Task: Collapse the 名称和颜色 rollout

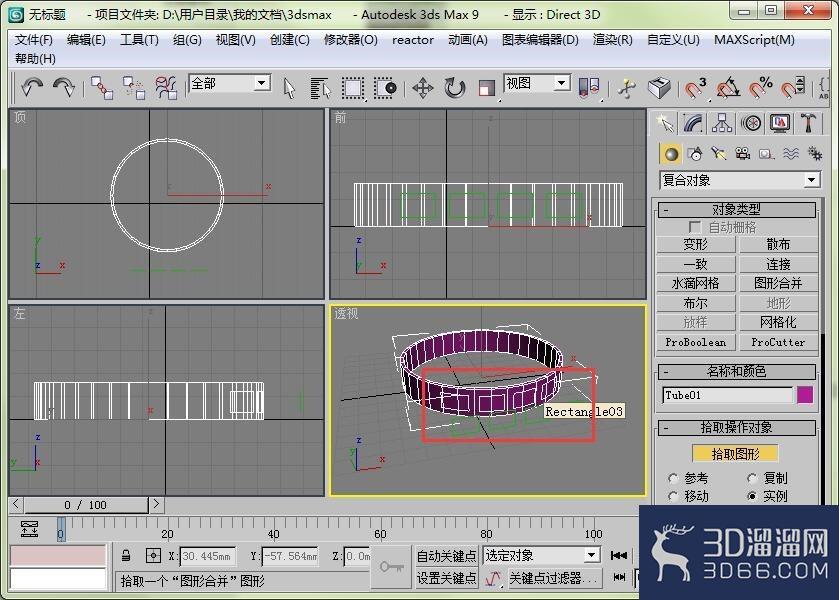Action: (x=737, y=371)
